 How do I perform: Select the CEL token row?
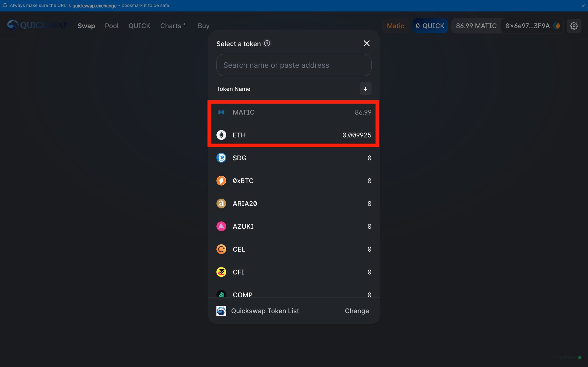point(294,249)
